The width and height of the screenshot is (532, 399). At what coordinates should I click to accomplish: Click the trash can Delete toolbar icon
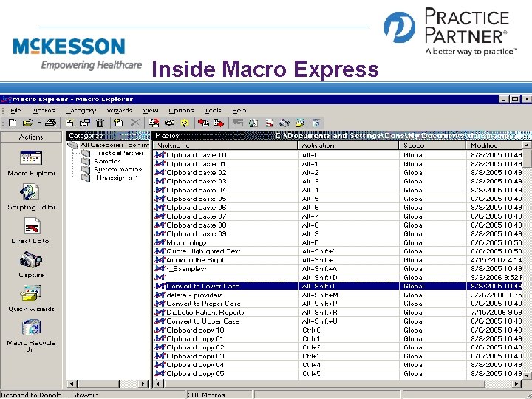[x=100, y=123]
